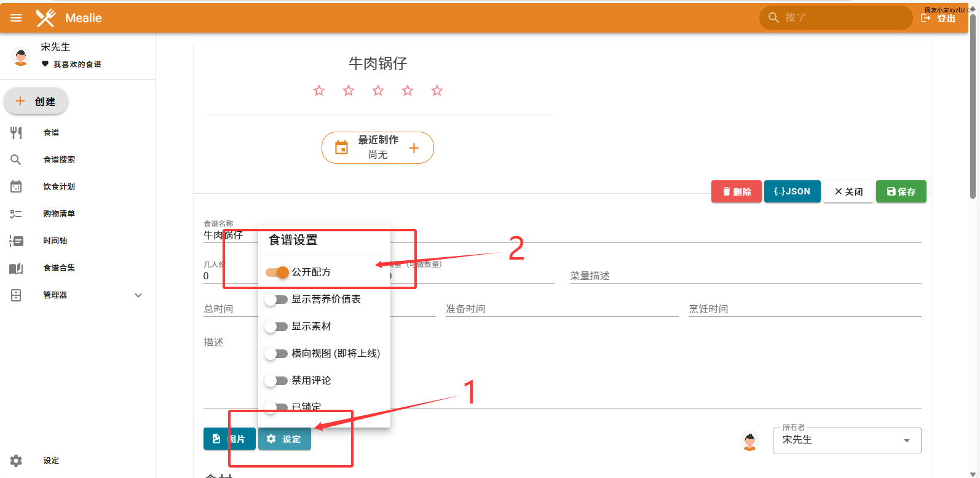
Task: Open the 所有者 owner dropdown
Action: (x=847, y=440)
